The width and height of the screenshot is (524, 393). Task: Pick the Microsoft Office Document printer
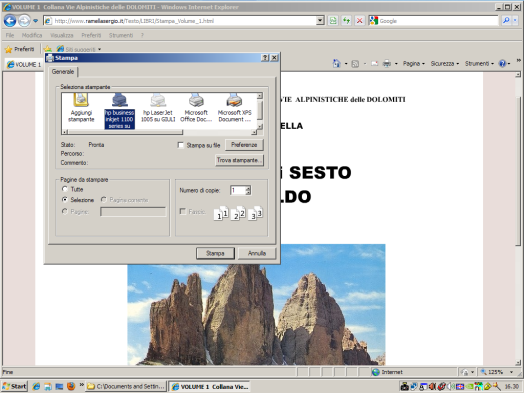click(196, 109)
